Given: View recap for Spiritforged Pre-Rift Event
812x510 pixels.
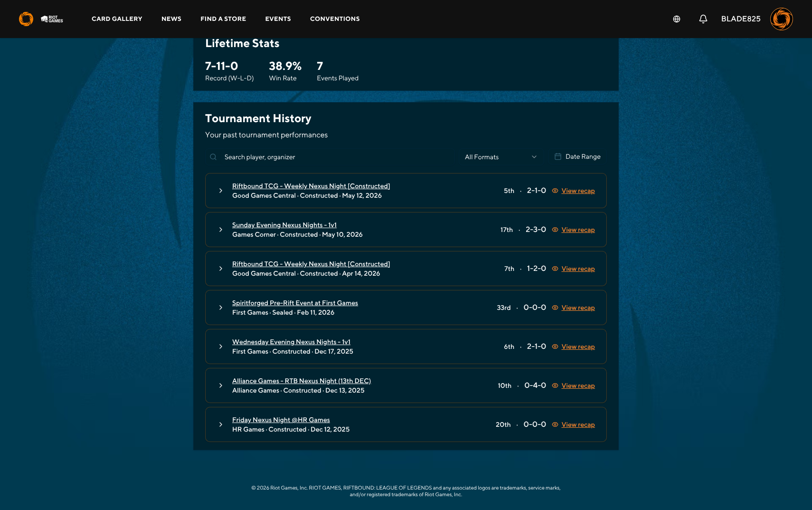Looking at the screenshot, I should click(x=578, y=308).
